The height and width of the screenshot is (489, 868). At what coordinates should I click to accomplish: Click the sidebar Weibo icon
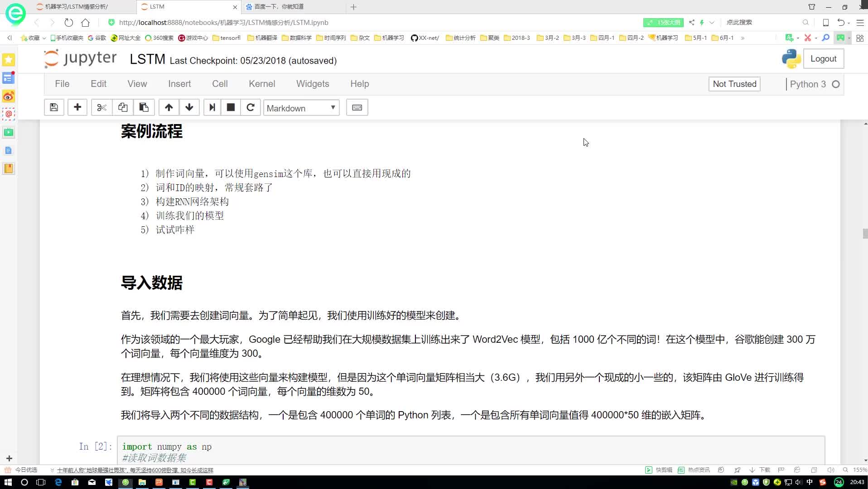pyautogui.click(x=9, y=96)
